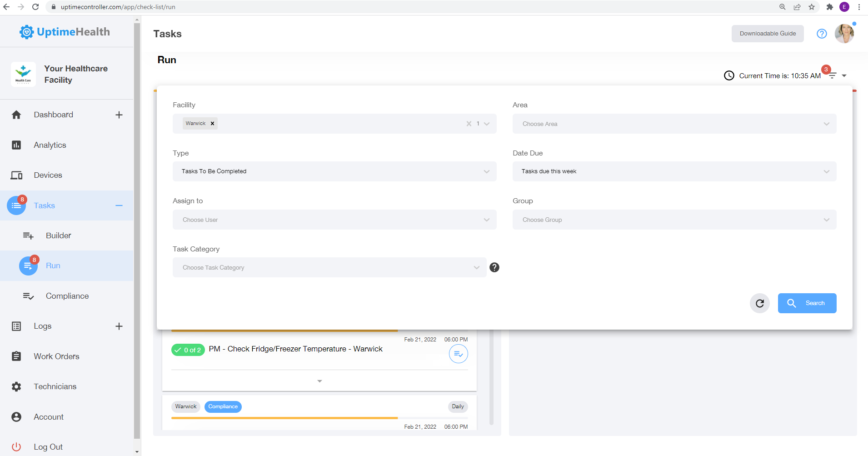The height and width of the screenshot is (456, 868).
Task: Collapse the Tasks submenu minus
Action: [119, 205]
